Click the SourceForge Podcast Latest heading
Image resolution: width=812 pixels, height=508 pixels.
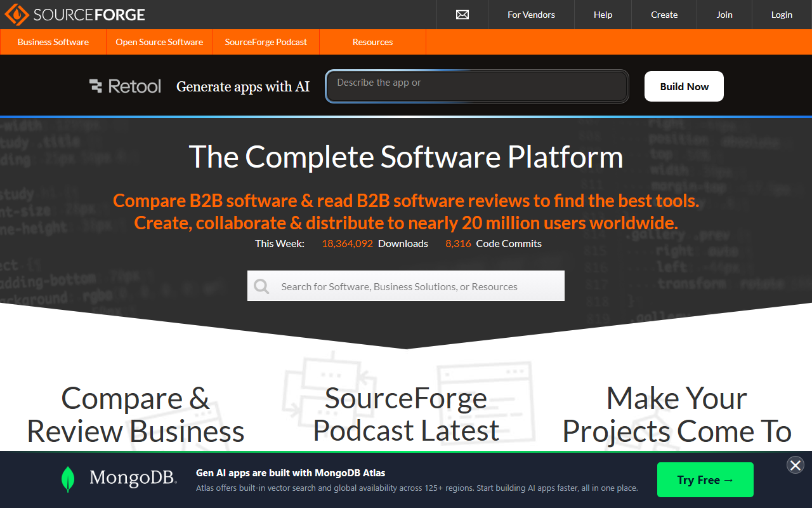(406, 415)
